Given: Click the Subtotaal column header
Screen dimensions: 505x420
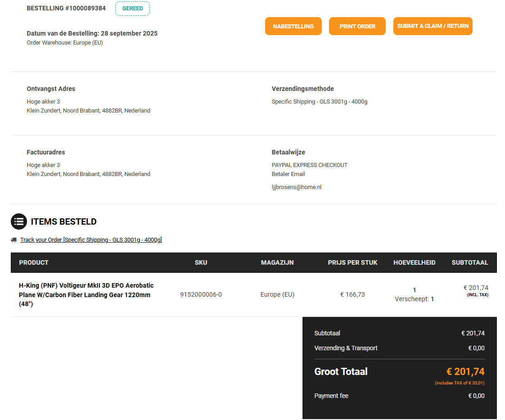Looking at the screenshot, I should pos(469,262).
